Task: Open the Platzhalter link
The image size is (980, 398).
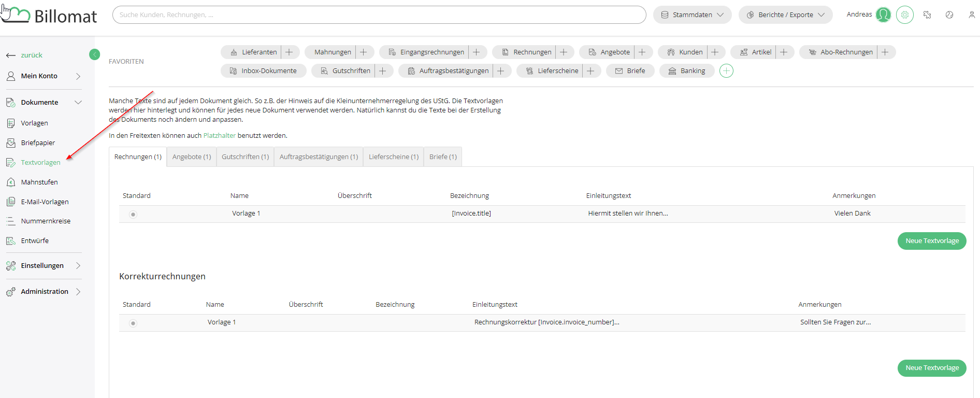Action: (220, 136)
